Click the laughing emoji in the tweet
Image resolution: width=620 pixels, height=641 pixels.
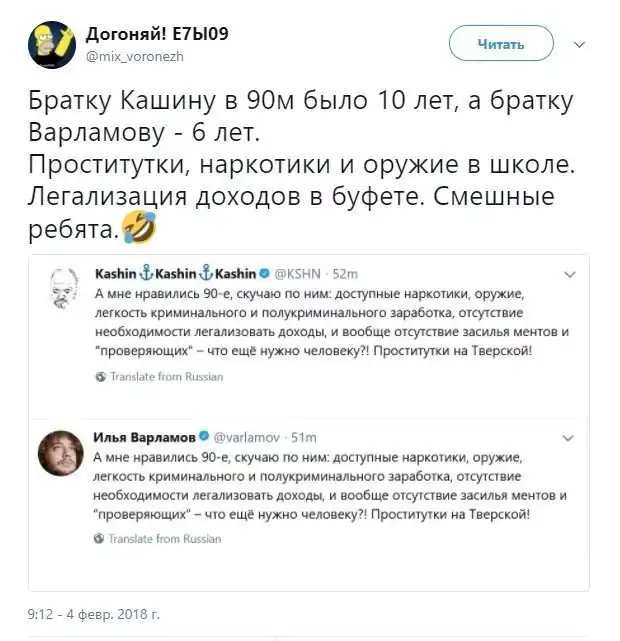140,227
